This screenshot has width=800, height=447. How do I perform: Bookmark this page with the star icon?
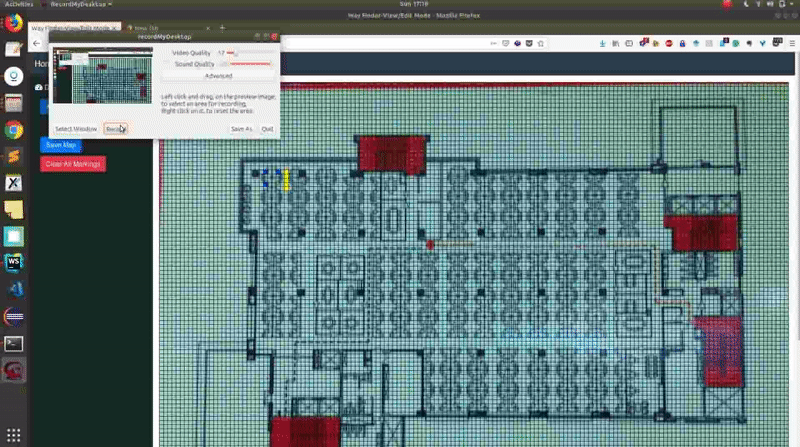[x=542, y=44]
